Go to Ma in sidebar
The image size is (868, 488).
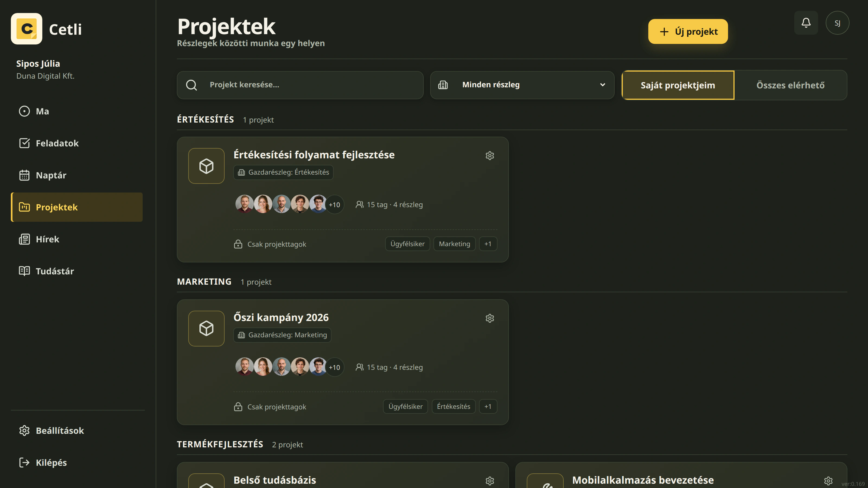click(76, 111)
